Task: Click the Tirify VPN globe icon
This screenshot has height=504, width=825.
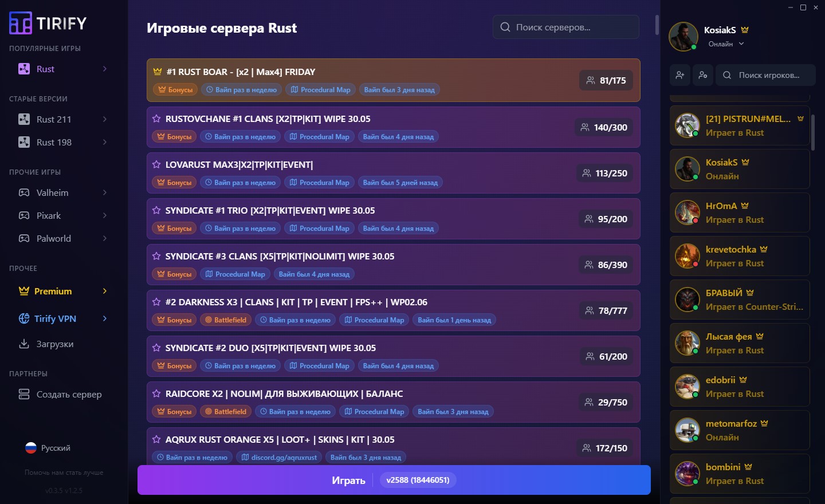Action: coord(24,318)
